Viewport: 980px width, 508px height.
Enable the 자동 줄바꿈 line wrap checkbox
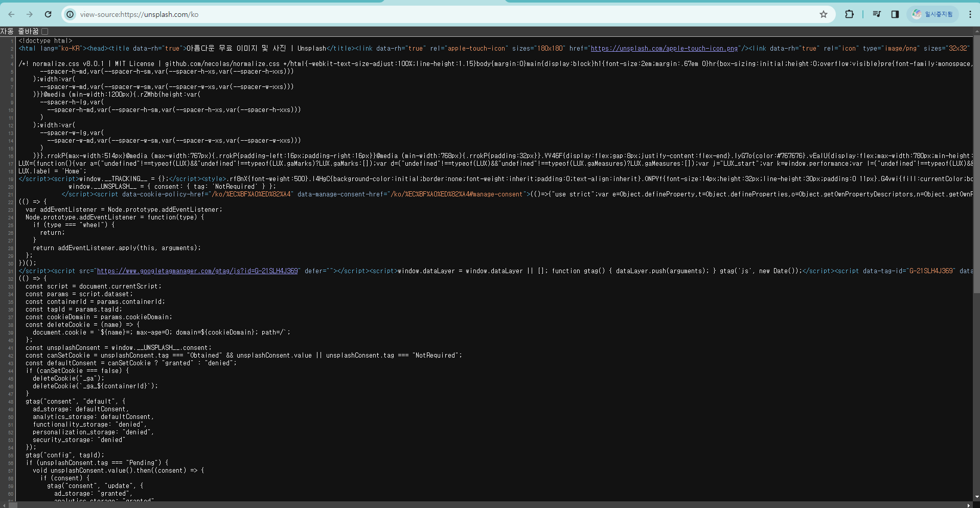click(45, 32)
